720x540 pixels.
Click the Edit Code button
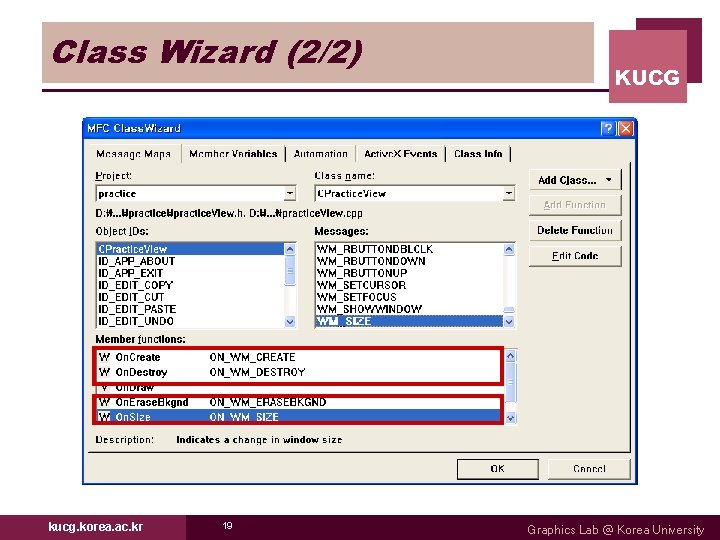coord(575,256)
